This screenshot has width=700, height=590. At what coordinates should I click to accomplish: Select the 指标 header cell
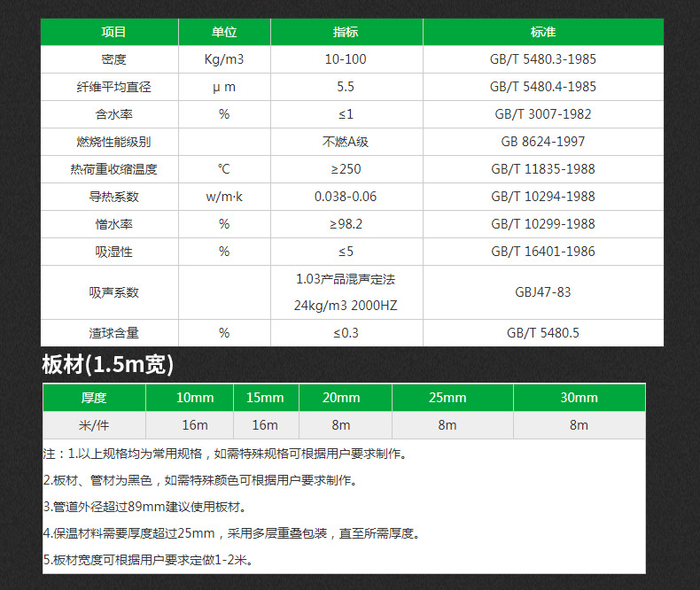345,32
